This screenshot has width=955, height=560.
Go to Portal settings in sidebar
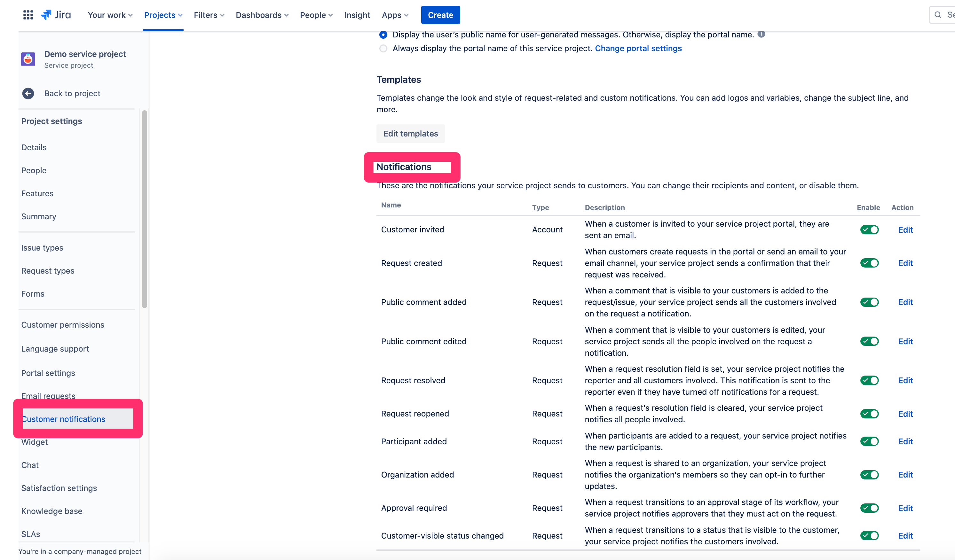point(48,373)
